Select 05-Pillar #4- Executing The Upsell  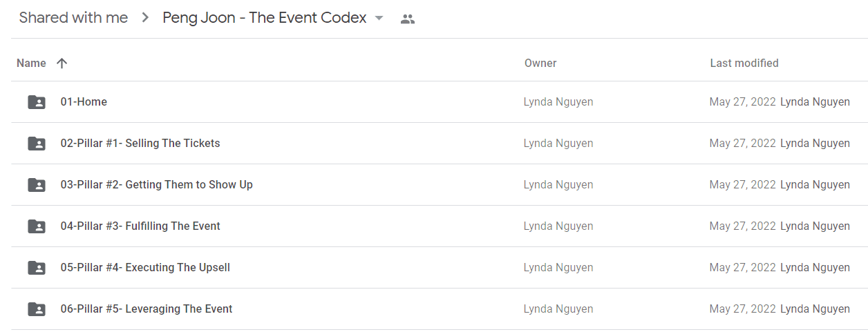(145, 268)
